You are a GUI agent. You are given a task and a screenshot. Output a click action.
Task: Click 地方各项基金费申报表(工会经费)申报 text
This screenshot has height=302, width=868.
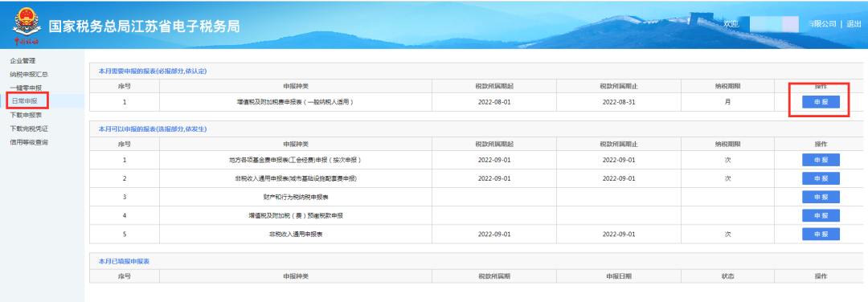pyautogui.click(x=296, y=160)
